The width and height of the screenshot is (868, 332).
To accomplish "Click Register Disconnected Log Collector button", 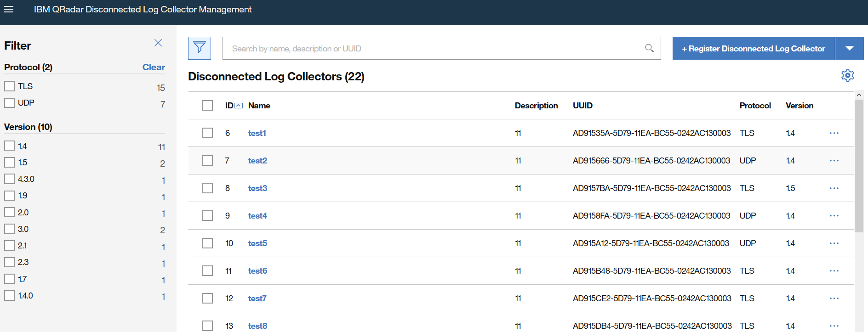I will pyautogui.click(x=753, y=48).
